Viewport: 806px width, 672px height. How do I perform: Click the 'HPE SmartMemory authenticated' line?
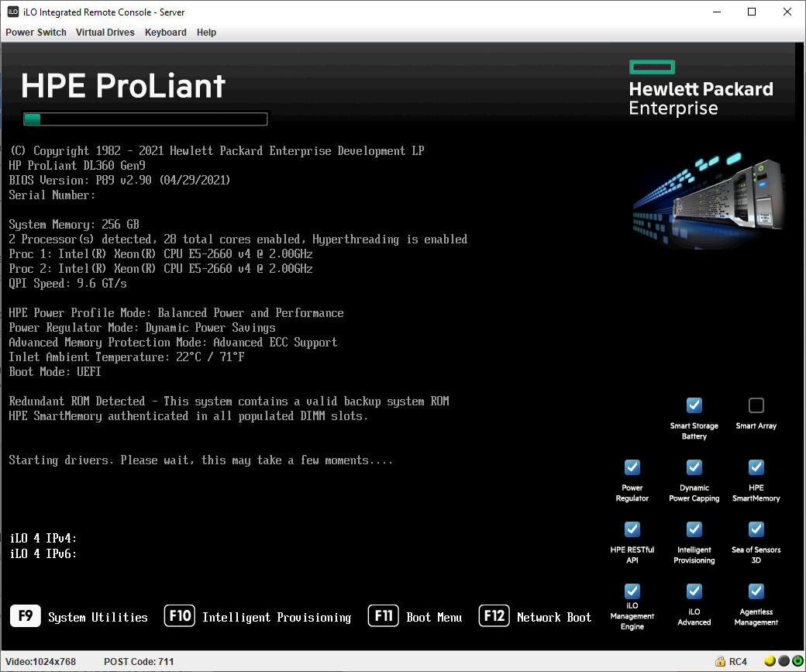click(188, 416)
